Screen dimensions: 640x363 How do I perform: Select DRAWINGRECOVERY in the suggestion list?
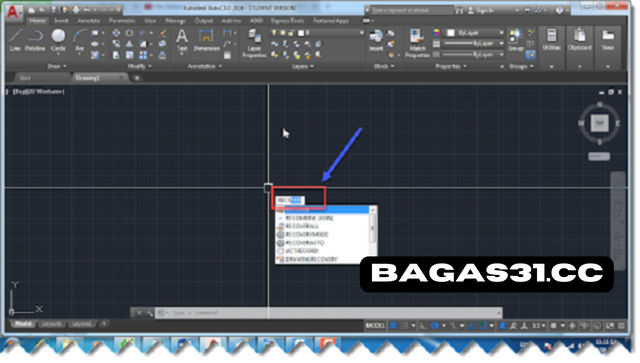(x=311, y=259)
